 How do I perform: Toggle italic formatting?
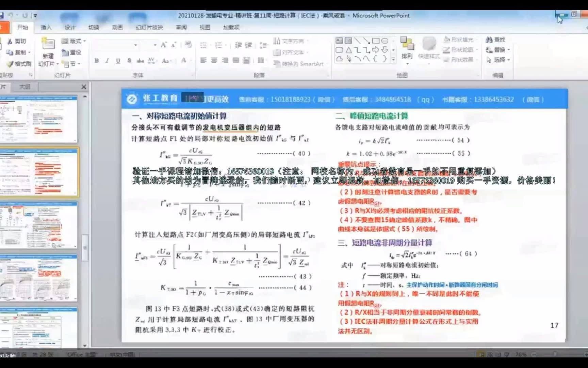coord(107,60)
